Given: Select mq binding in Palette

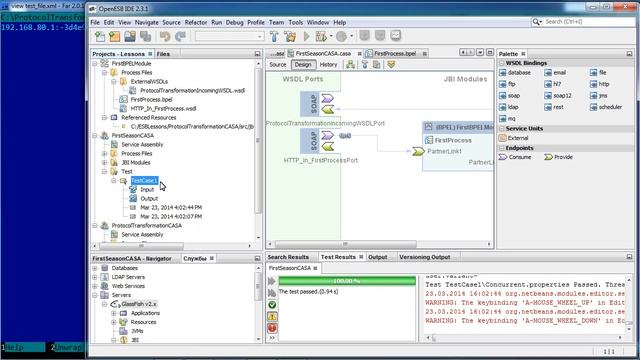Looking at the screenshot, I should coord(507,118).
